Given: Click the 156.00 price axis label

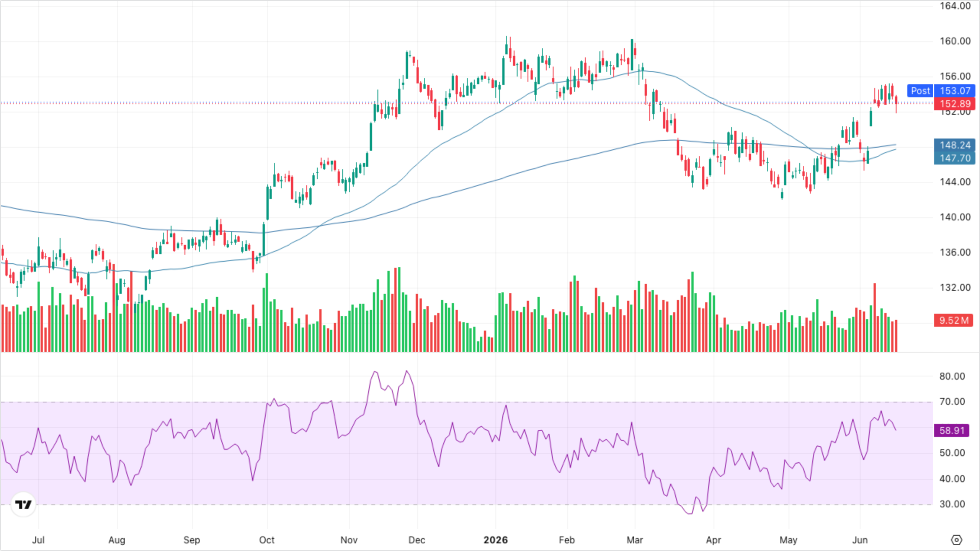Looking at the screenshot, I should 955,76.
